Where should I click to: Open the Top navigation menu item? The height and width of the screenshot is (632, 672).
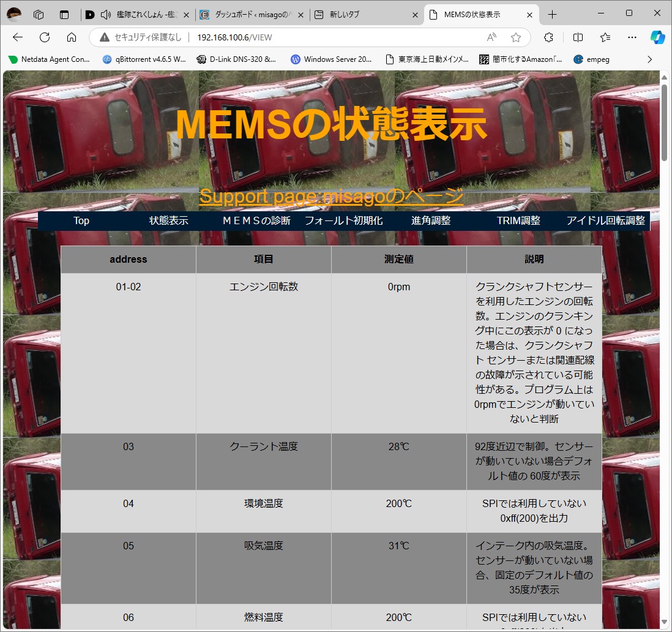pyautogui.click(x=81, y=220)
